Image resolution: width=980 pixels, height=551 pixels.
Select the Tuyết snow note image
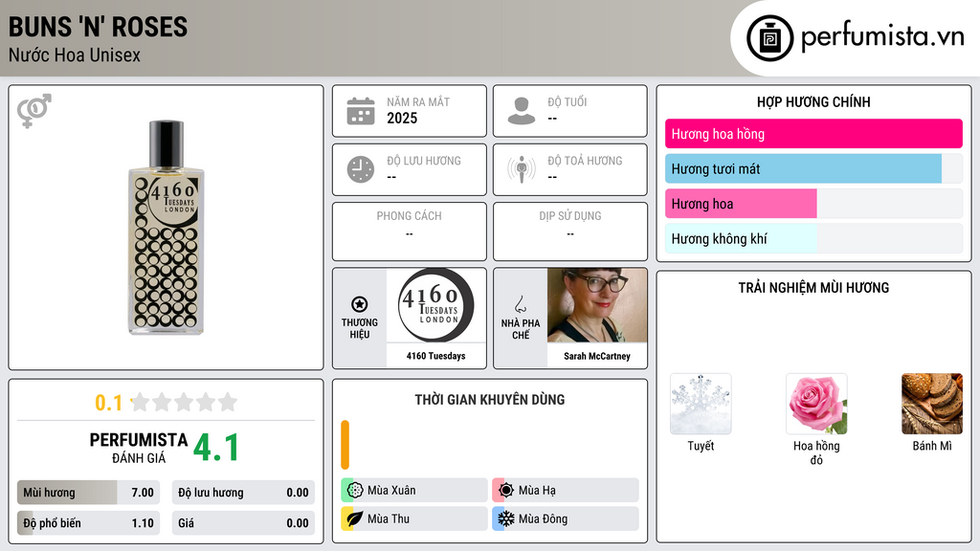tap(701, 404)
